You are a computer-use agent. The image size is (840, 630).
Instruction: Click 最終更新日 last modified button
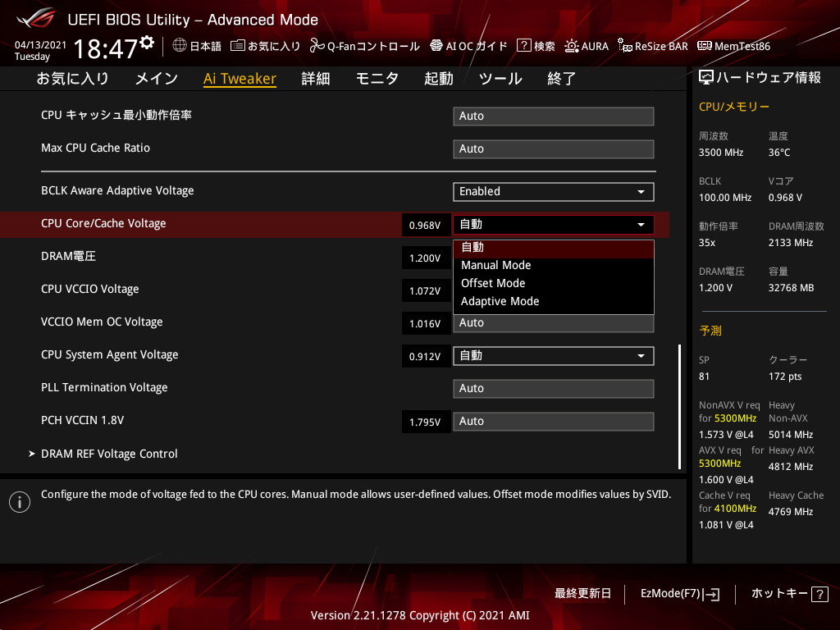point(582,594)
